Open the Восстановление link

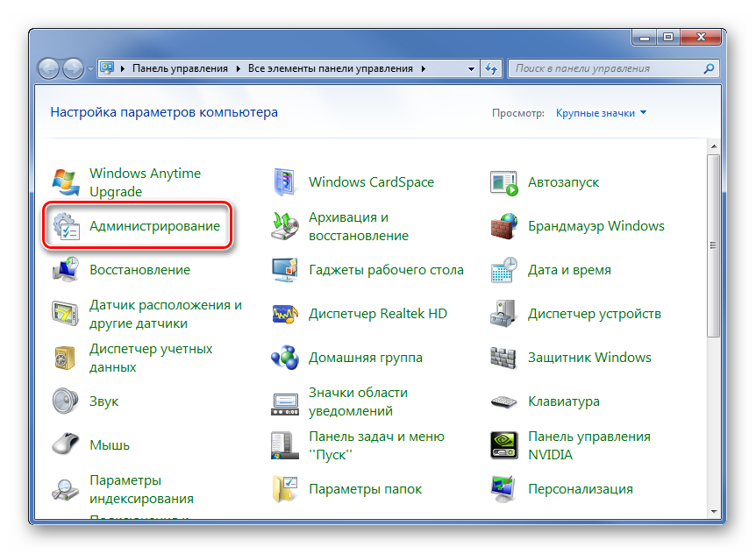139,270
